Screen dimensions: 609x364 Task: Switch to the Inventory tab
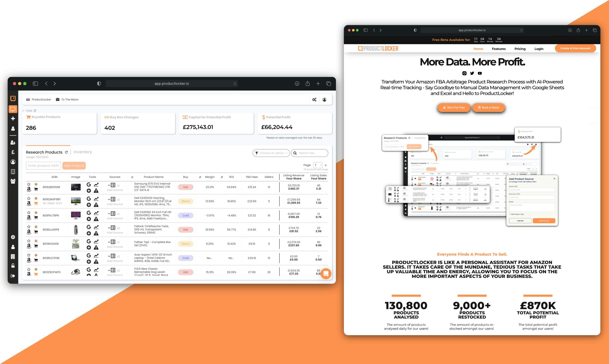click(83, 152)
